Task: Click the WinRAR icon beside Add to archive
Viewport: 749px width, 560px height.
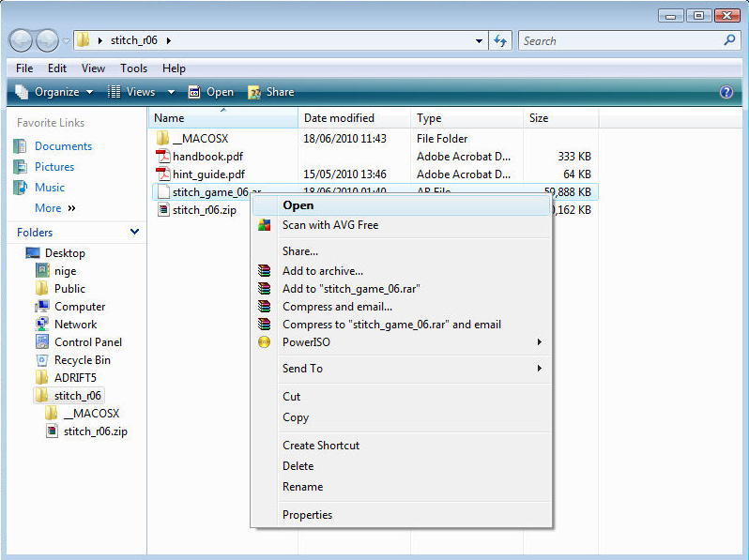Action: pos(264,271)
